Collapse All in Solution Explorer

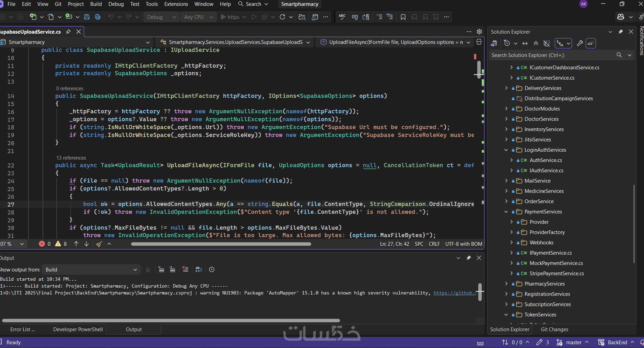pos(536,43)
